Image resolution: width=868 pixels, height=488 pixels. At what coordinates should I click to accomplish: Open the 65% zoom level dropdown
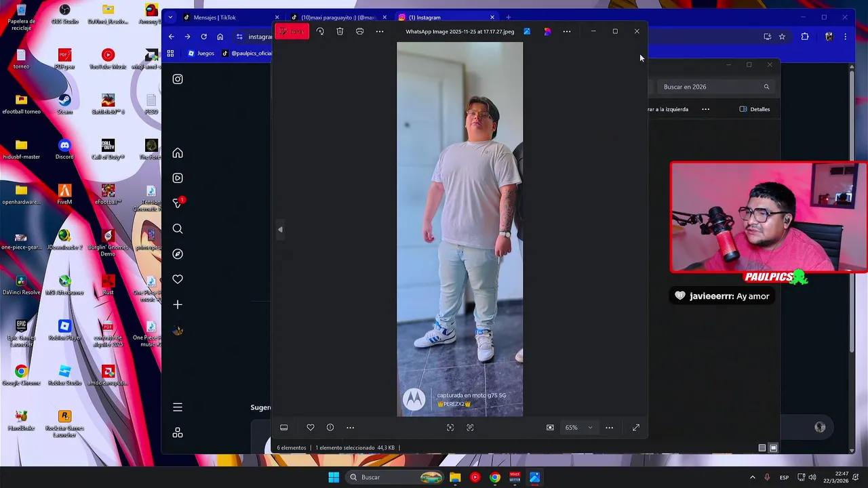click(579, 428)
